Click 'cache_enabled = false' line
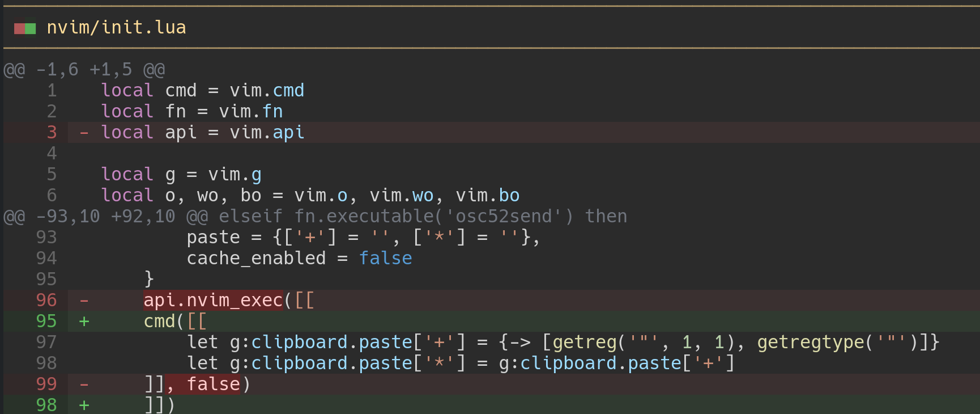980x414 pixels. point(300,259)
